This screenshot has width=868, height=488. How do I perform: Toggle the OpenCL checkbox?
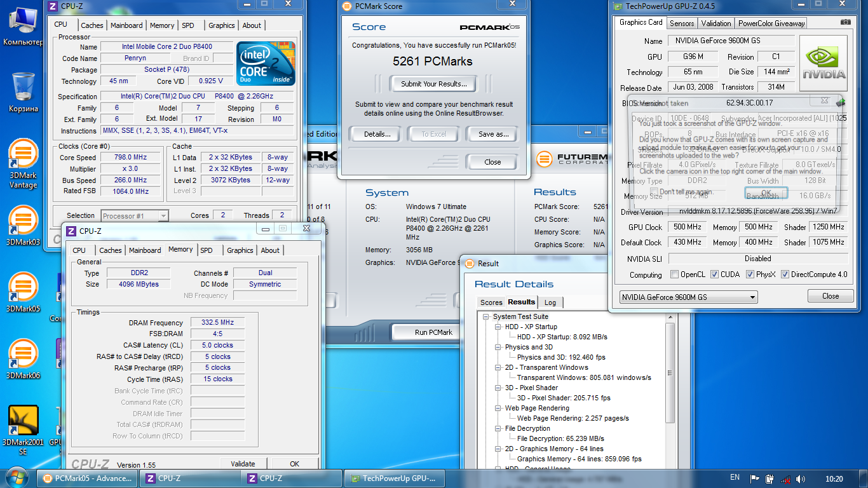674,274
